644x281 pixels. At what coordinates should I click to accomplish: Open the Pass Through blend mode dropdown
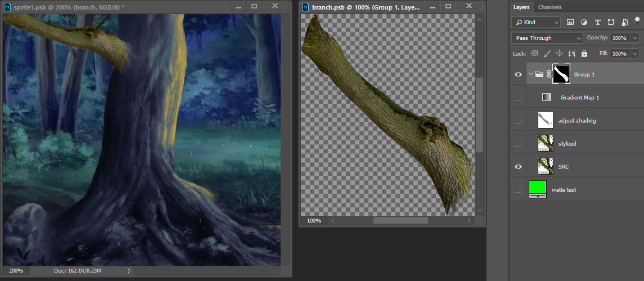(x=547, y=38)
